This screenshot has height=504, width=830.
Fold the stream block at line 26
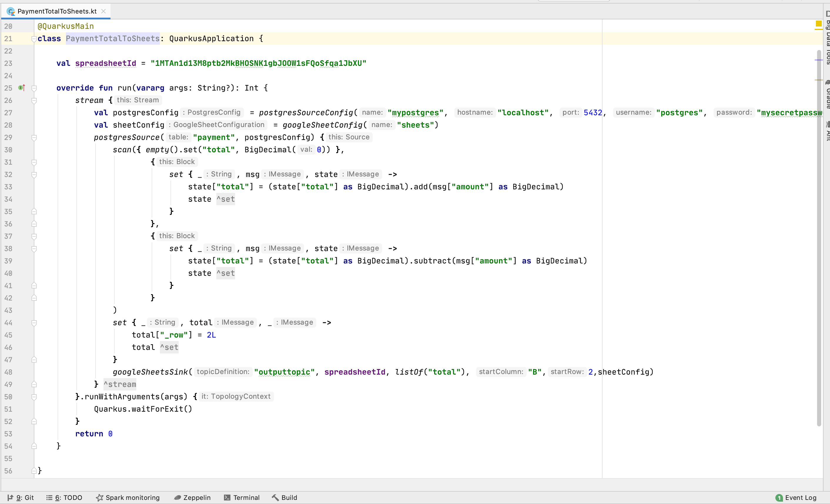(x=34, y=100)
